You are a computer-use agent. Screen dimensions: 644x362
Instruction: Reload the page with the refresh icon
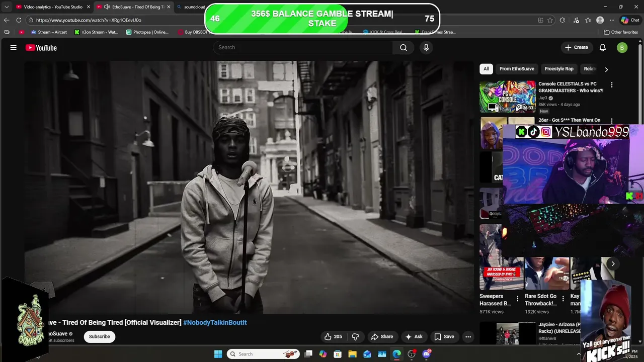point(19,20)
